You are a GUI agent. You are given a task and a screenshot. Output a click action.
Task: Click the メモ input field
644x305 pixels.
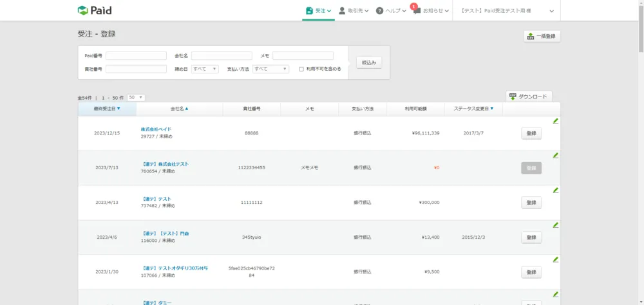303,56
